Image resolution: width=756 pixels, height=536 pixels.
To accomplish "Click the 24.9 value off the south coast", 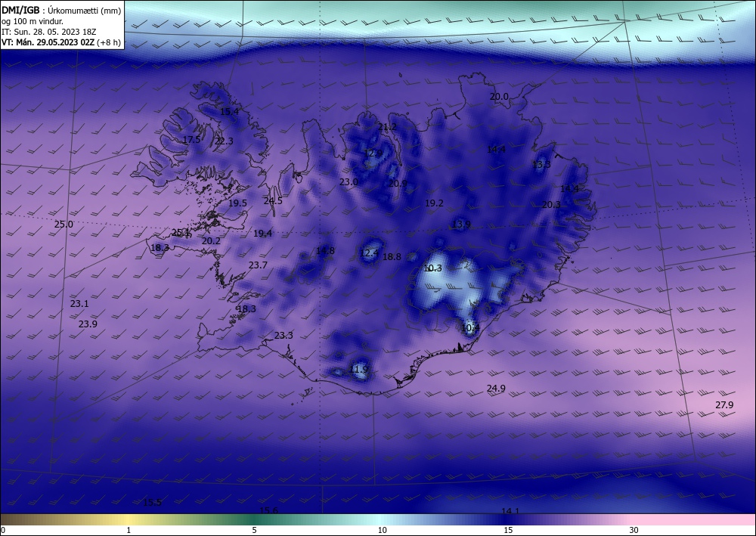I will pyautogui.click(x=496, y=389).
